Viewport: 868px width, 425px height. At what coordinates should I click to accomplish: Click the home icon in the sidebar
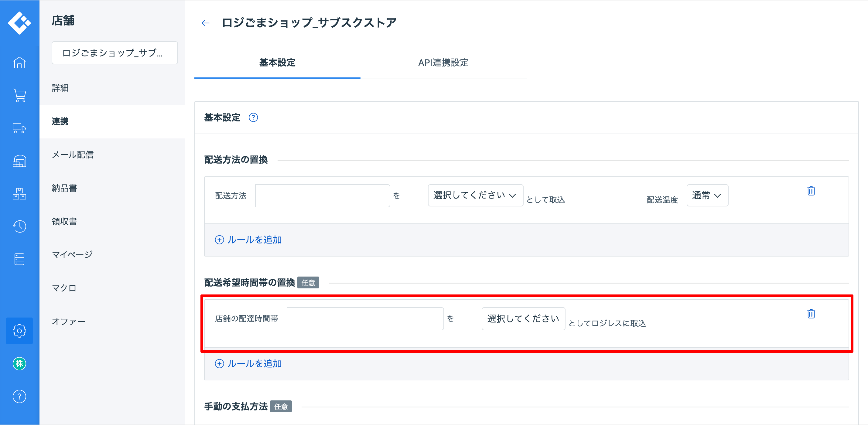point(19,63)
